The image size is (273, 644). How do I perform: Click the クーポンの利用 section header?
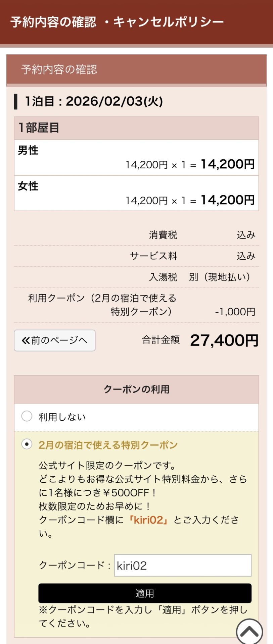[136, 389]
